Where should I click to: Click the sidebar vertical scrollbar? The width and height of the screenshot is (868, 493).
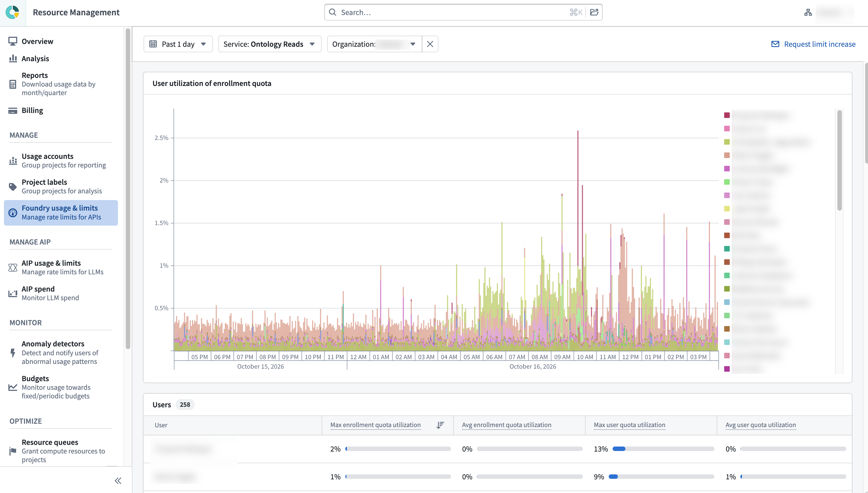128,189
